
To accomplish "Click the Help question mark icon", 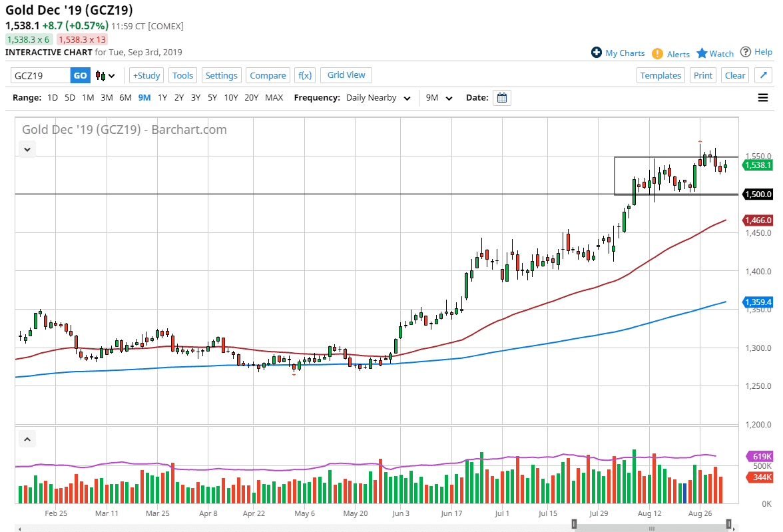I will [746, 52].
